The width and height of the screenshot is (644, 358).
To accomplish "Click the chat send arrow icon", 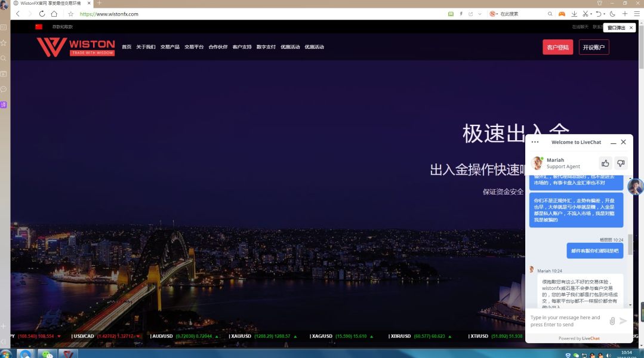I will (624, 321).
